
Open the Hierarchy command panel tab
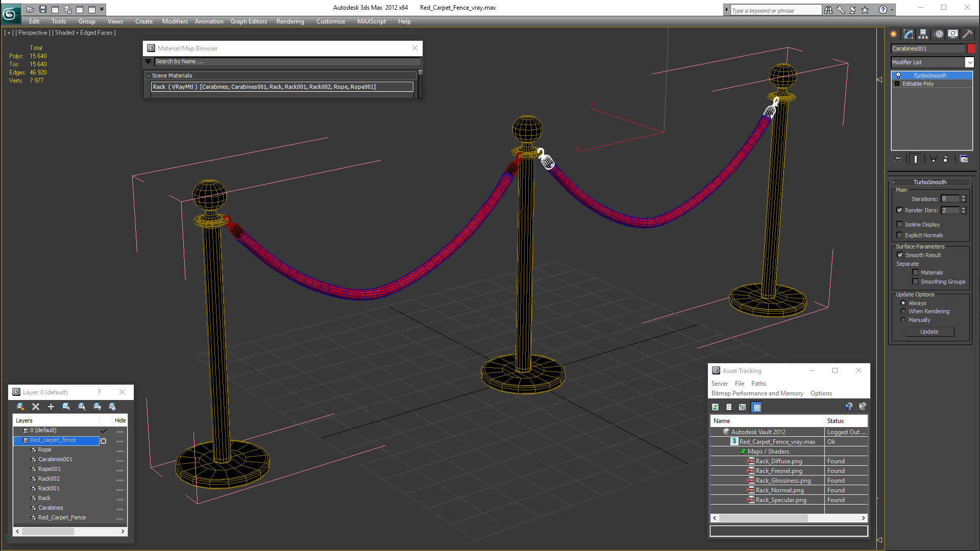coord(923,34)
